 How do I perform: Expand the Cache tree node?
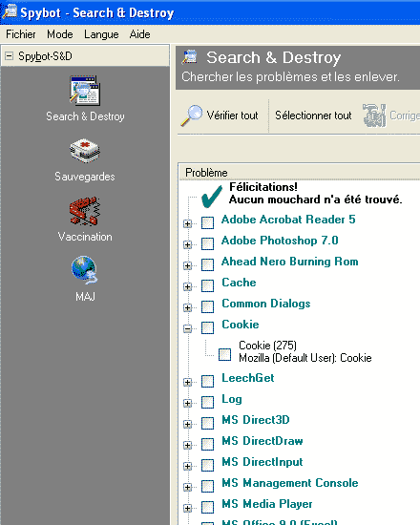[x=187, y=287]
